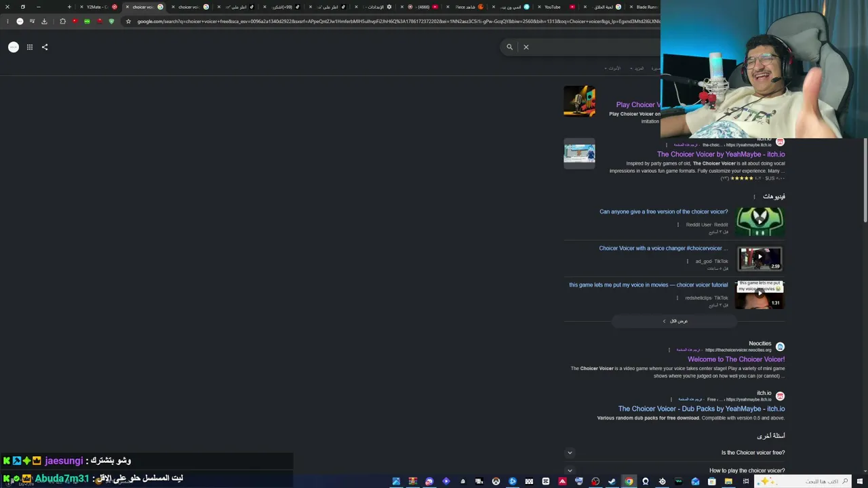Open the Chrome profile avatar in toolbar
The height and width of the screenshot is (488, 868).
(x=20, y=21)
